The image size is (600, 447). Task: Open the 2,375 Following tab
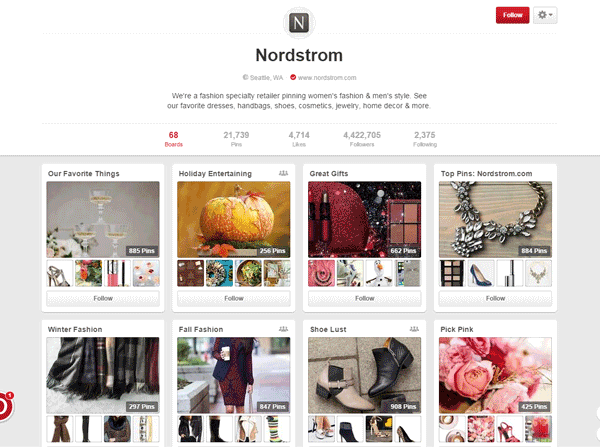point(425,139)
